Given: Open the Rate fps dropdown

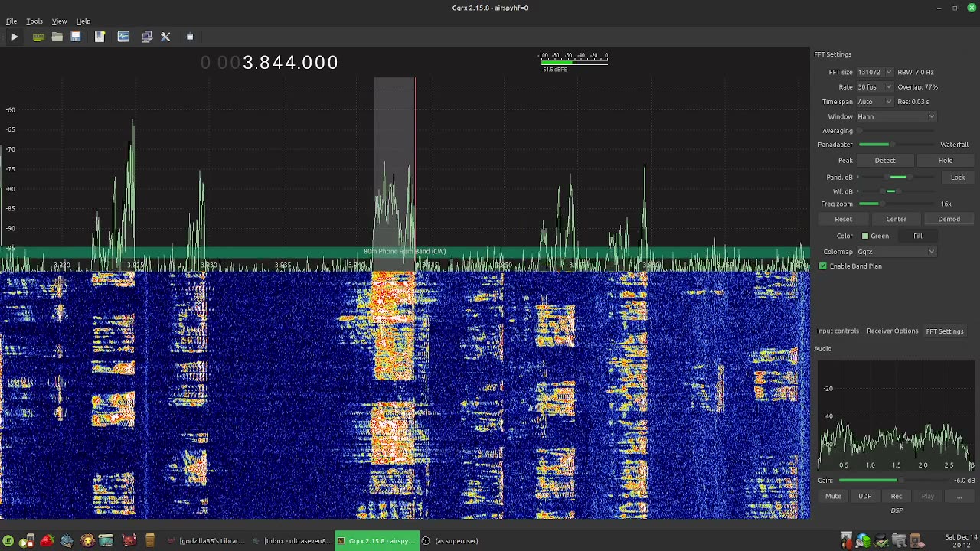Looking at the screenshot, I should coord(874,87).
